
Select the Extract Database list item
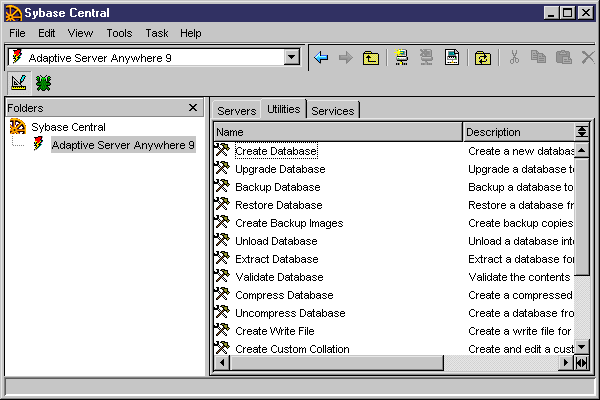[x=277, y=259]
